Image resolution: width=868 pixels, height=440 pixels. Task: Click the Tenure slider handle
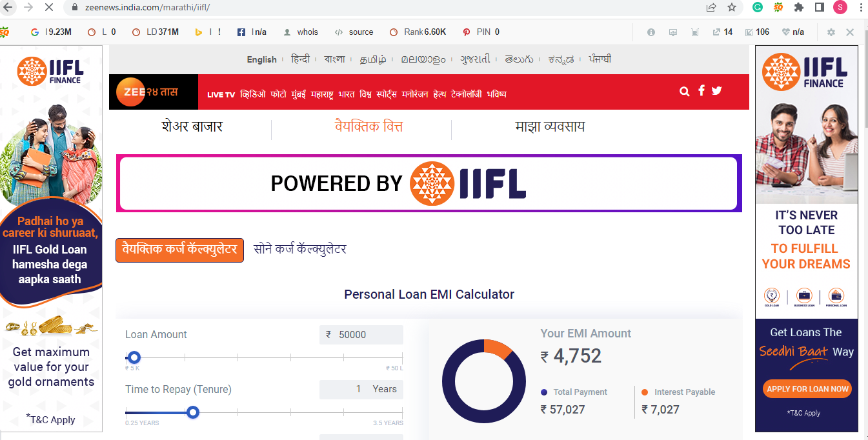[192, 412]
